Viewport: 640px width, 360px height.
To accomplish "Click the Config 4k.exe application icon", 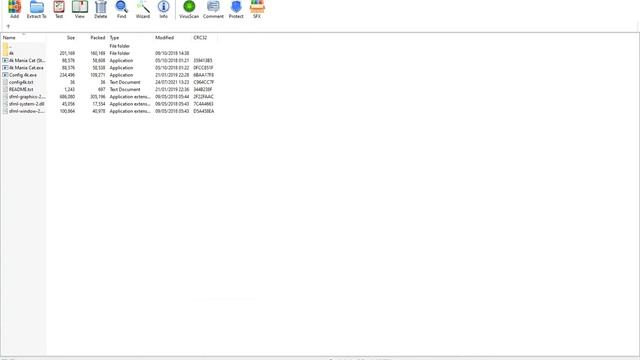I will pos(5,75).
